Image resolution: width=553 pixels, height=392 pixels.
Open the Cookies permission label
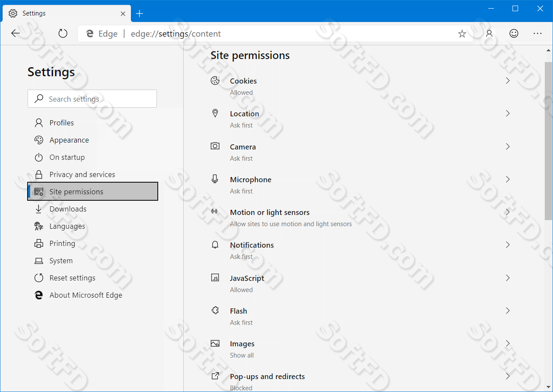[243, 81]
